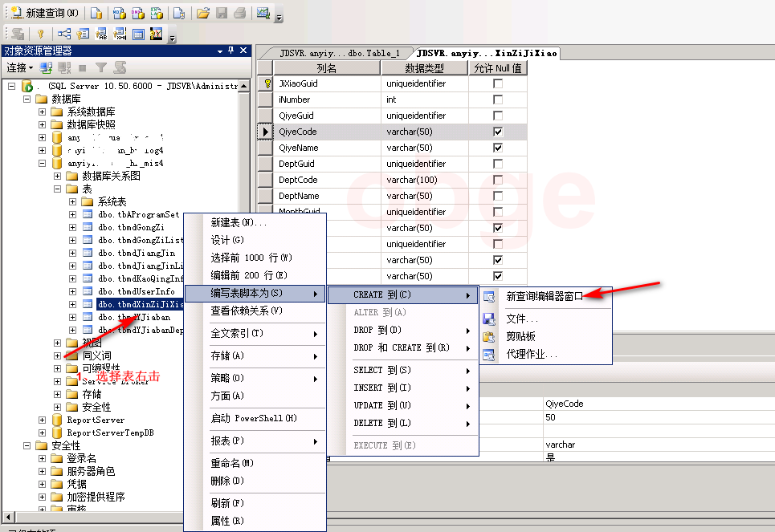This screenshot has width=775, height=532.
Task: Click the set primary key icon
Action: pos(40,34)
